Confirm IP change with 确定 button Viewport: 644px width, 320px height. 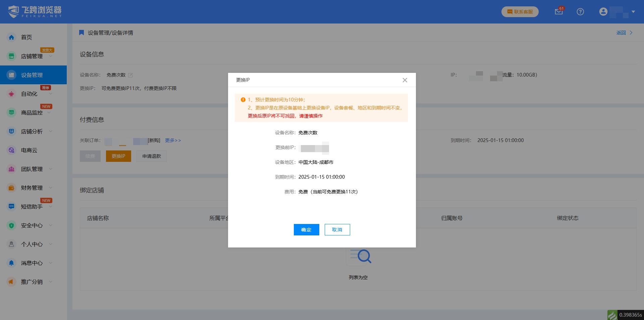click(306, 230)
